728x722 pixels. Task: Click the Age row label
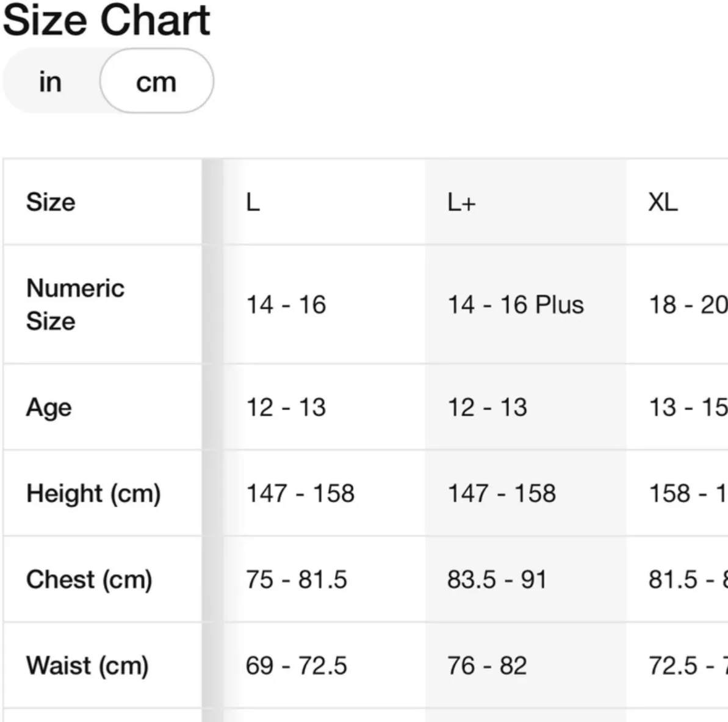pos(49,408)
